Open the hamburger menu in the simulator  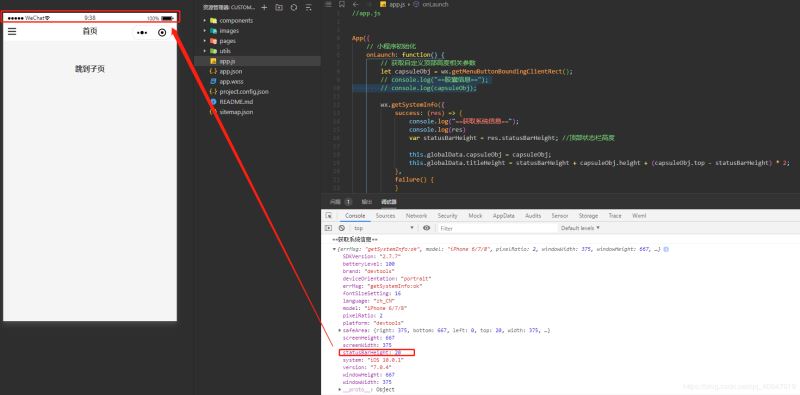click(12, 32)
